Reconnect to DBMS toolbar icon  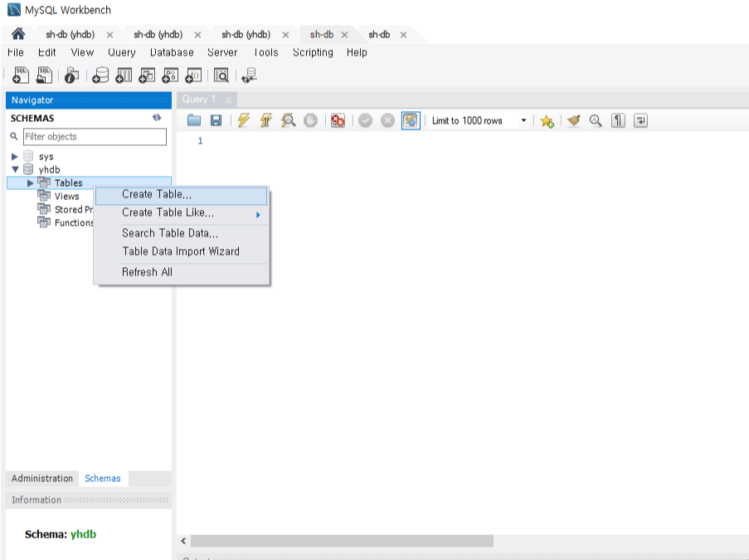point(249,75)
